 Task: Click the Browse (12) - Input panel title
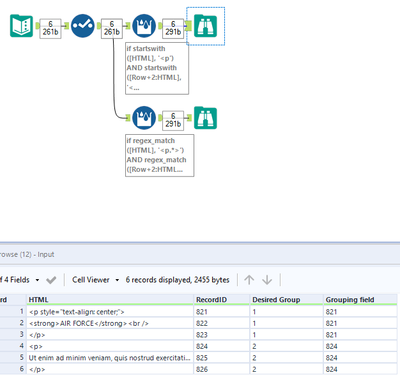coord(27,255)
